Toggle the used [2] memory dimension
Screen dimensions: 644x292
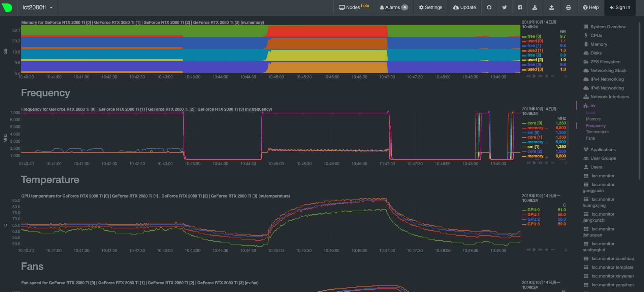[535, 60]
